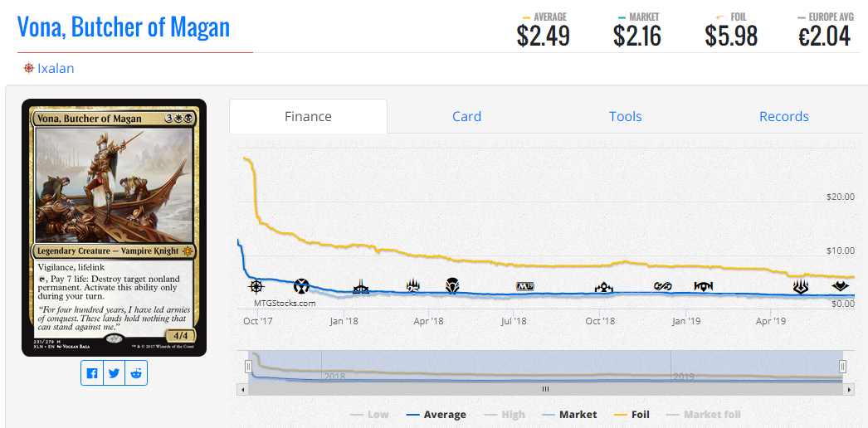
Task: Click the Ultimate Masters infinity set marker
Action: tap(662, 286)
